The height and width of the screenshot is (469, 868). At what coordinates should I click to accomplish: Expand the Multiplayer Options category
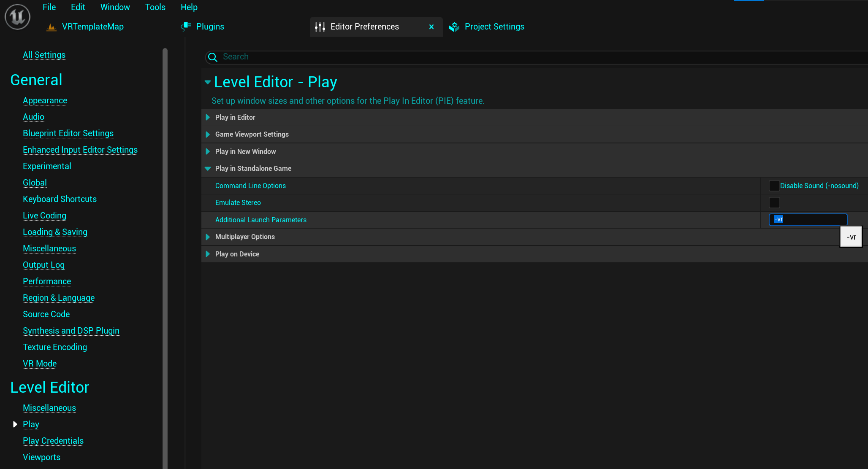(208, 237)
